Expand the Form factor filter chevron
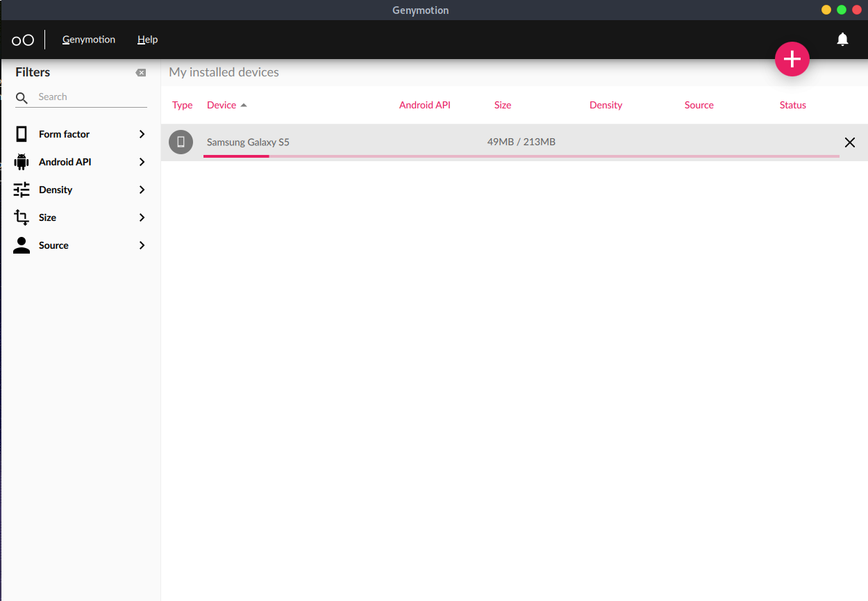Viewport: 868px width, 601px height. (142, 134)
